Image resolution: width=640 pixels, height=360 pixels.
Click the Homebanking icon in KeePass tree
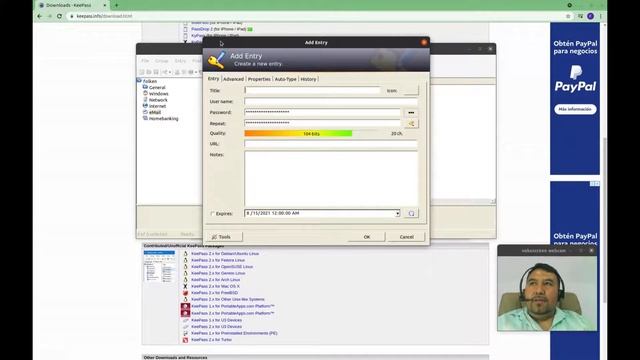145,118
